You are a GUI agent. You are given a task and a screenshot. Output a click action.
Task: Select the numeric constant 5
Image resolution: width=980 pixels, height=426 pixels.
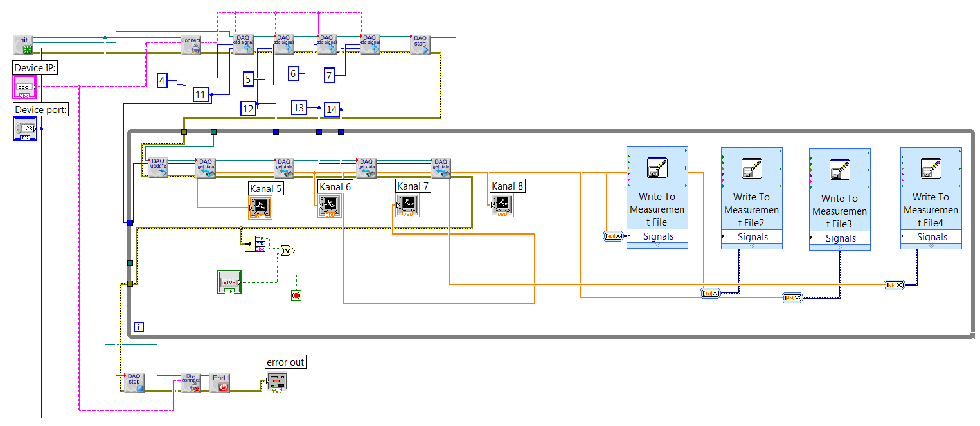(x=248, y=80)
